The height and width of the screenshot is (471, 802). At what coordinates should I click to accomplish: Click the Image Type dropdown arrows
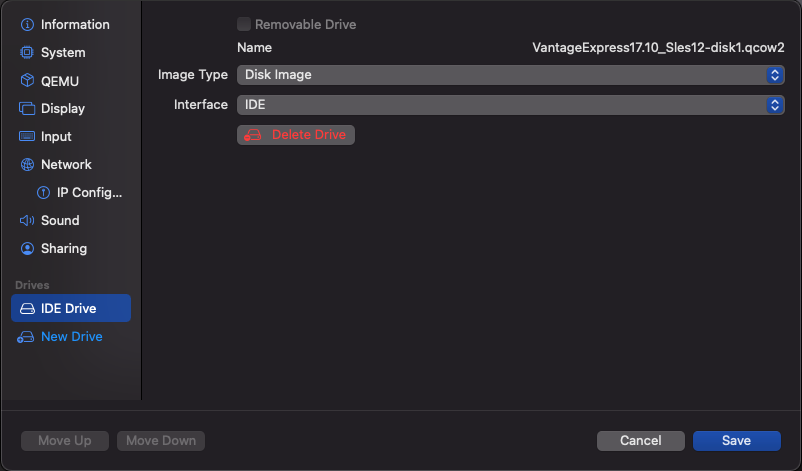coord(775,75)
